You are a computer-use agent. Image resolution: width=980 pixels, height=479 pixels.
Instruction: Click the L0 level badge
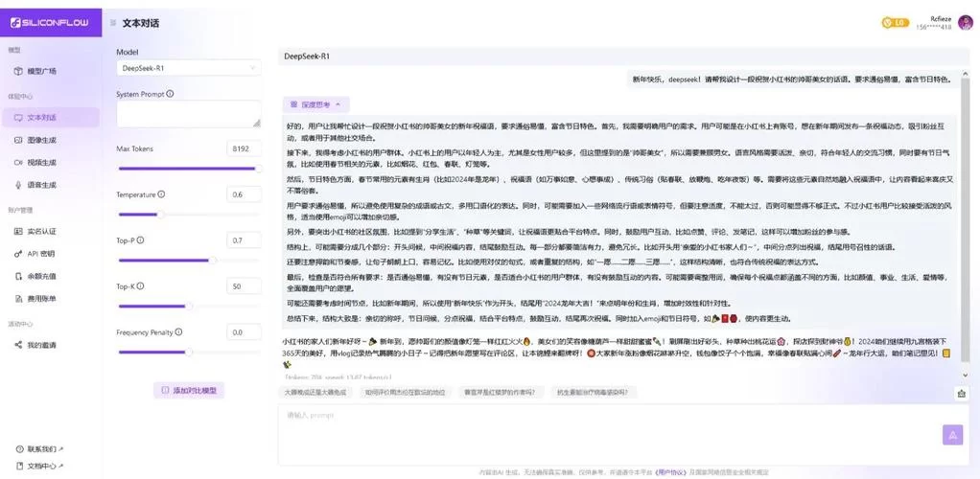click(x=895, y=22)
